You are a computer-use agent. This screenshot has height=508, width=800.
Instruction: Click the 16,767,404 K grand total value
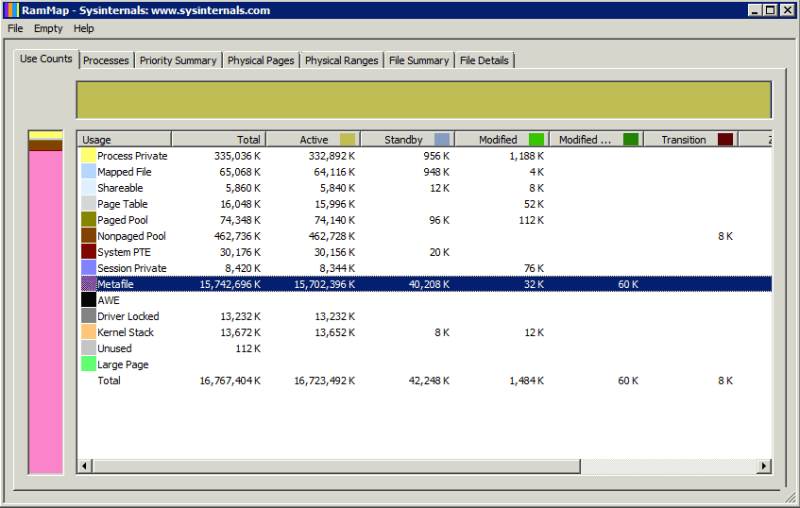(x=230, y=380)
